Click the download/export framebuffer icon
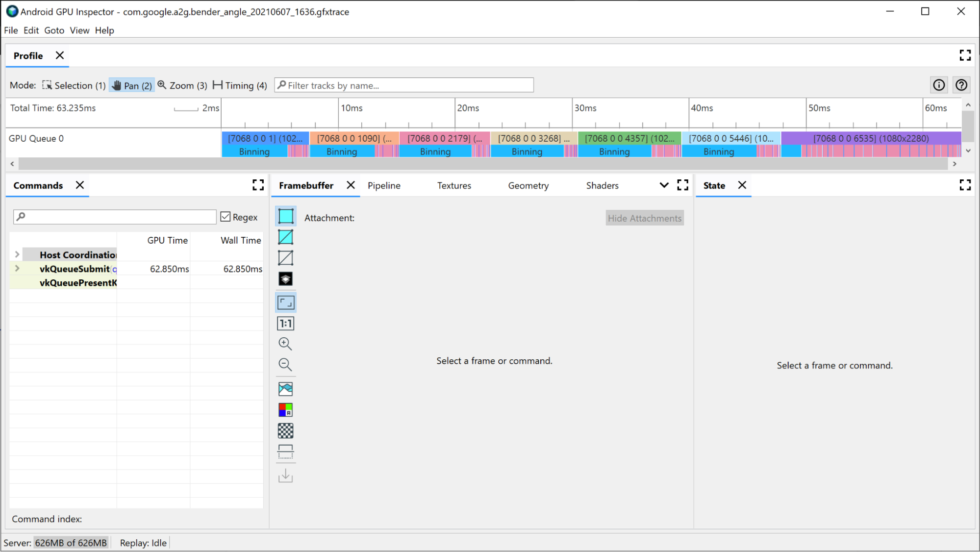The width and height of the screenshot is (980, 552). coord(285,475)
